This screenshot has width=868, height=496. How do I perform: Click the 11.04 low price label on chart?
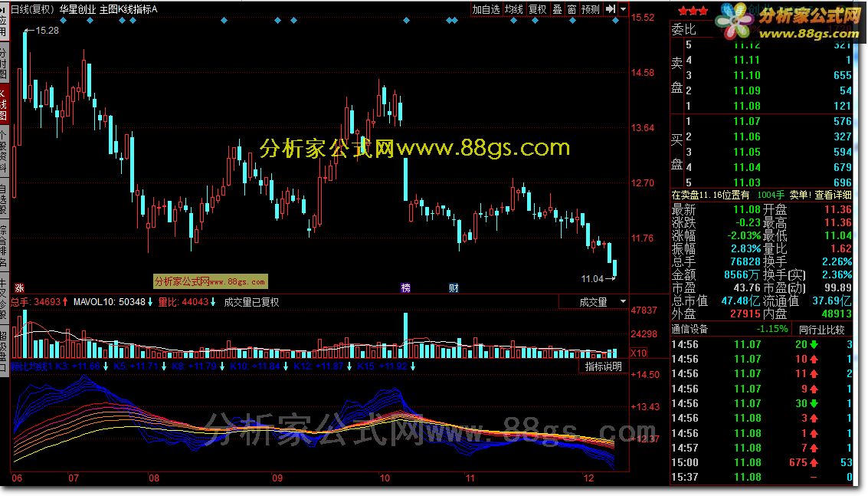point(592,279)
